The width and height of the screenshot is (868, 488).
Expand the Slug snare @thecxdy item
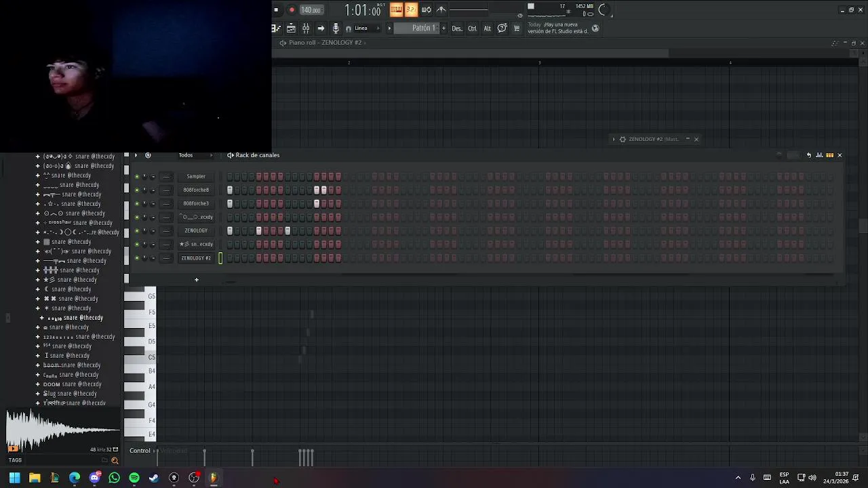coord(38,394)
